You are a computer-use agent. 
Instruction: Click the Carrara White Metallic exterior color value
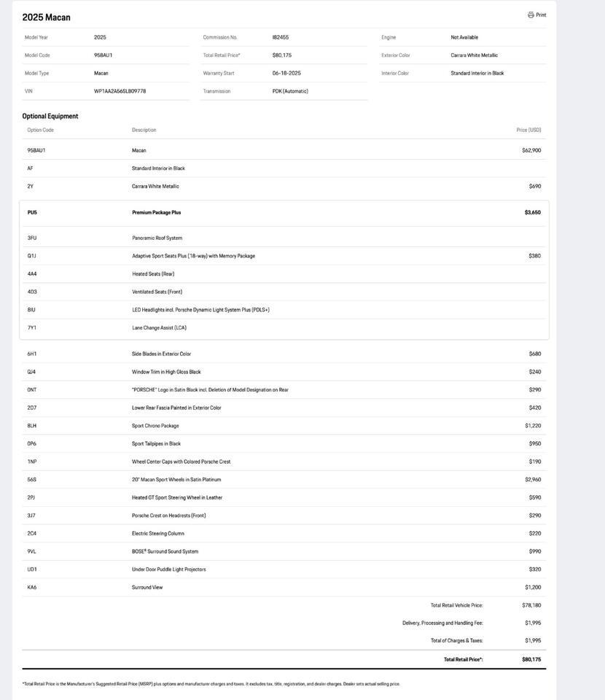point(474,55)
